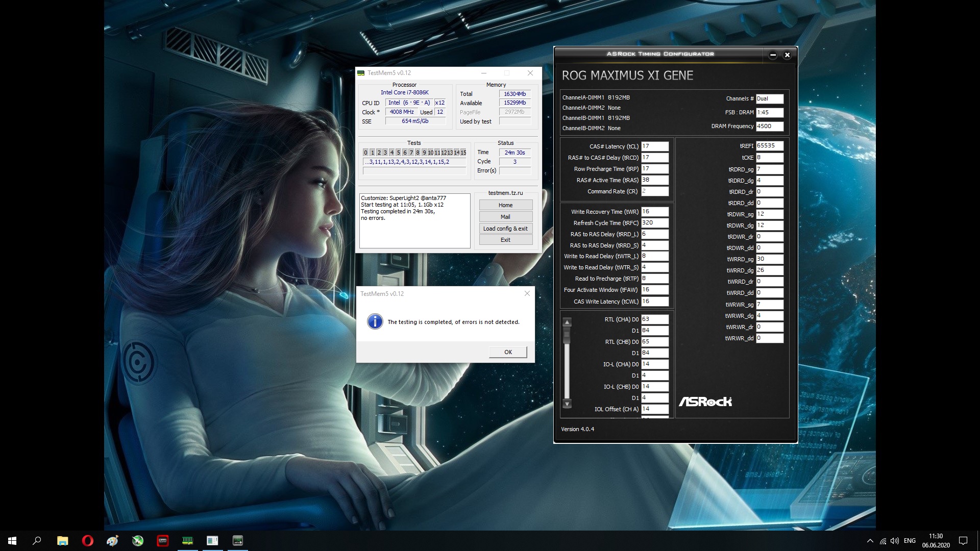Click the Windows Start button
The image size is (980, 551).
pyautogui.click(x=12, y=541)
